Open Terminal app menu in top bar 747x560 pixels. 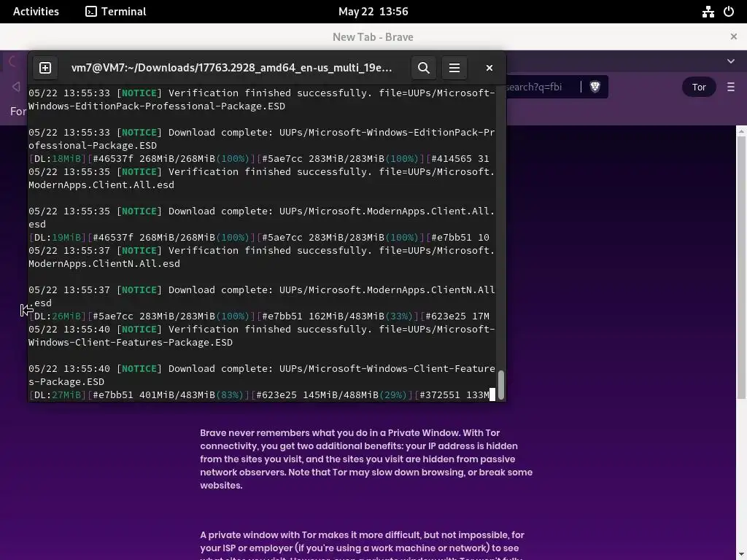pyautogui.click(x=116, y=12)
